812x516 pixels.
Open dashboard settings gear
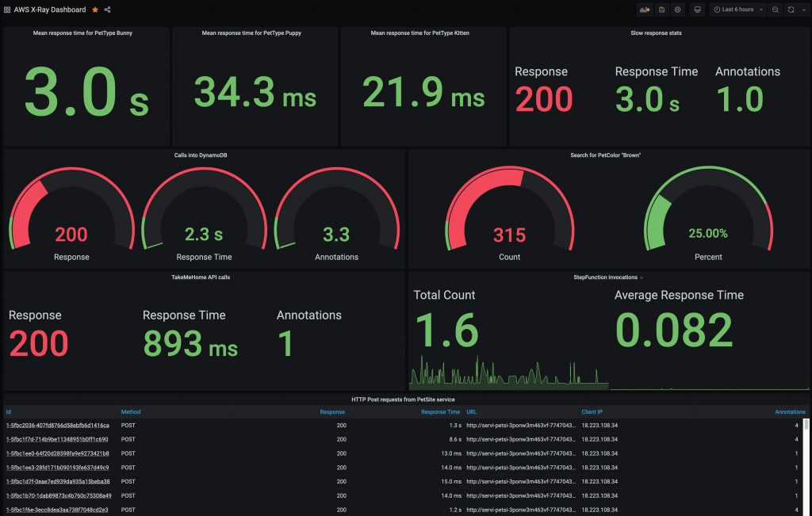pos(677,10)
